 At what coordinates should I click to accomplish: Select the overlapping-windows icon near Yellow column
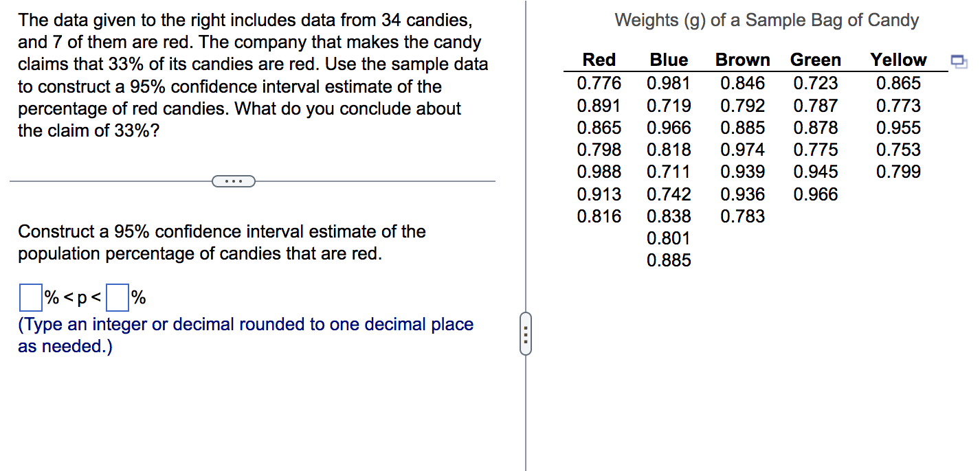click(x=959, y=62)
